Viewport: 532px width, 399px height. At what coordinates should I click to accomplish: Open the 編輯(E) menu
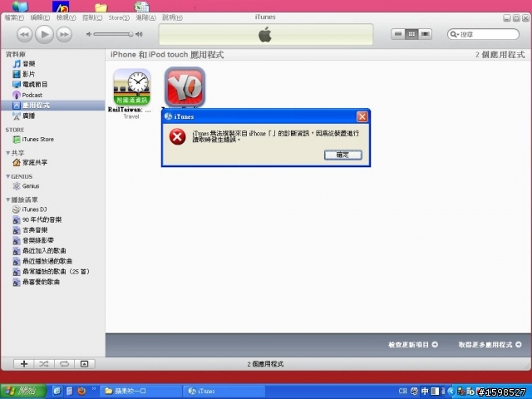pyautogui.click(x=40, y=17)
